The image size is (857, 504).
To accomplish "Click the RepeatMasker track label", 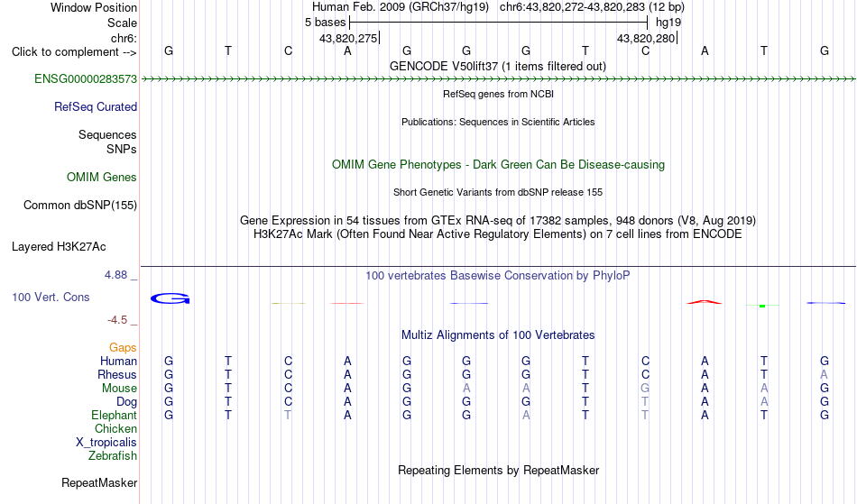I will pos(99,482).
